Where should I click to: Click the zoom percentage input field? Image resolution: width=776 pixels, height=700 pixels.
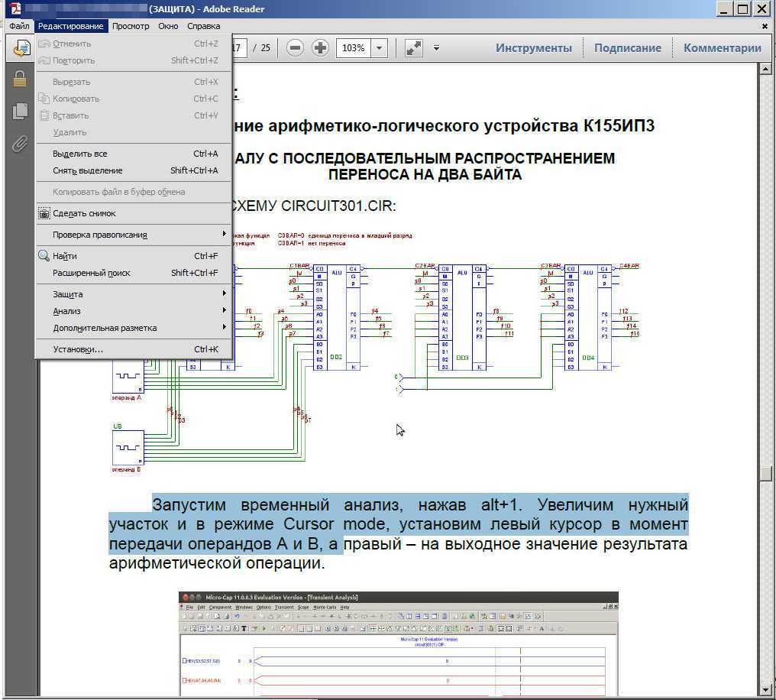coord(353,48)
